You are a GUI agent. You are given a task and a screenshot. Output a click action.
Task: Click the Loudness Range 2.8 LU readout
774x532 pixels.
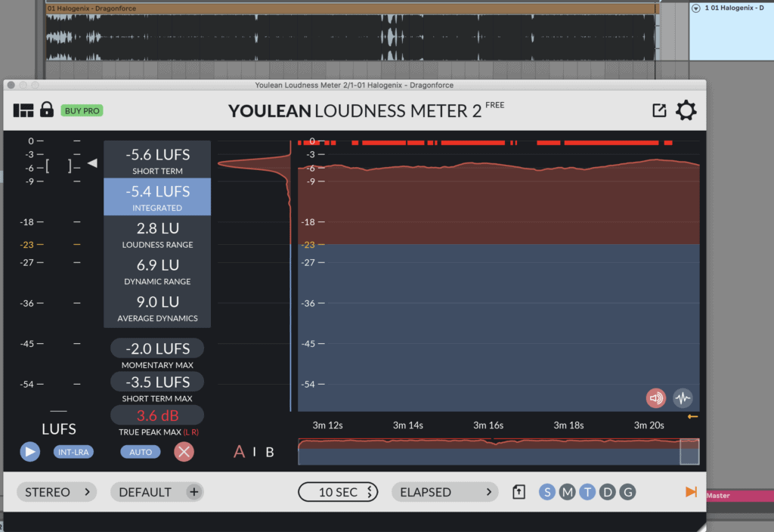coord(157,234)
